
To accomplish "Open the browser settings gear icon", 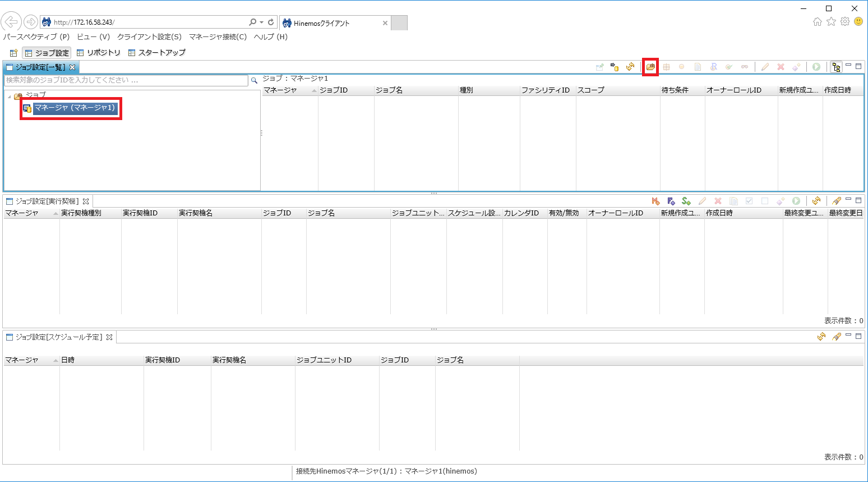I will click(844, 21).
